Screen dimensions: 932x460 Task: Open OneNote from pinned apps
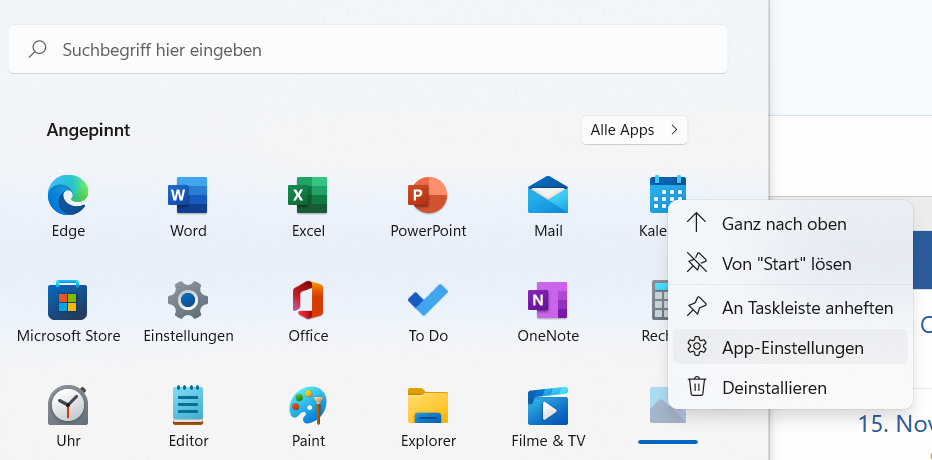(548, 311)
